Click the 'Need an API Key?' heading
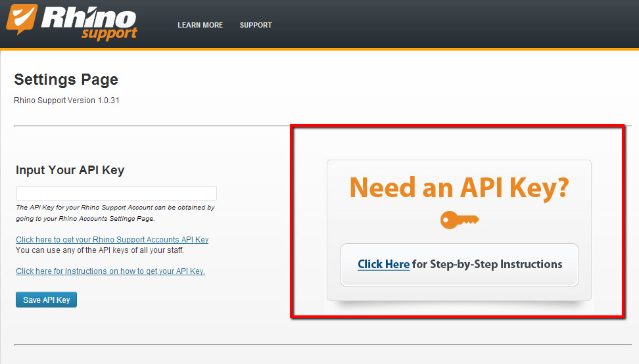Screen dimensions: 639x364 click(459, 188)
